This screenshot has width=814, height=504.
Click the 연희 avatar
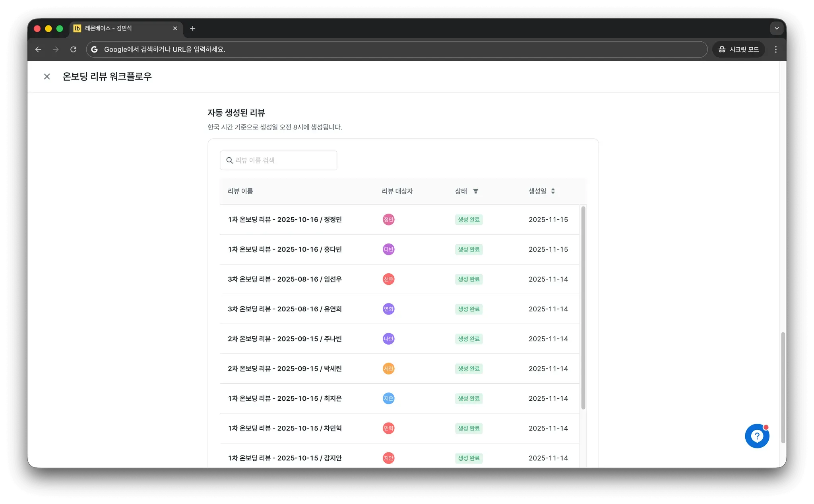coord(388,309)
